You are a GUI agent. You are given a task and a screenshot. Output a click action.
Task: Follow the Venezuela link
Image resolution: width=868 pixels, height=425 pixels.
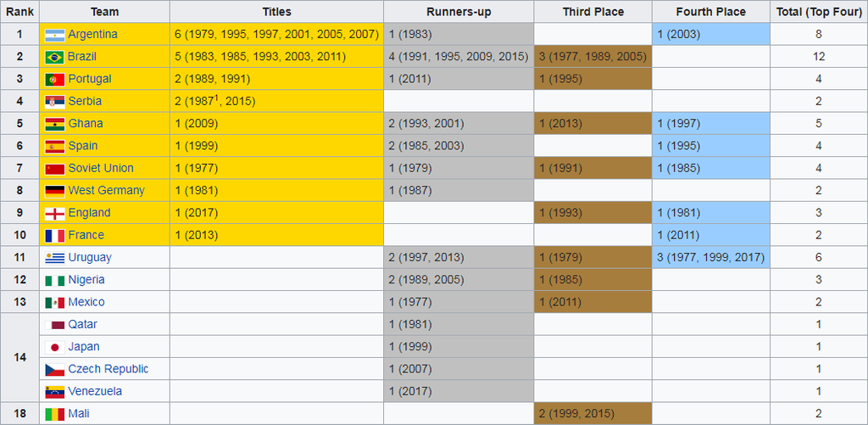tap(95, 391)
